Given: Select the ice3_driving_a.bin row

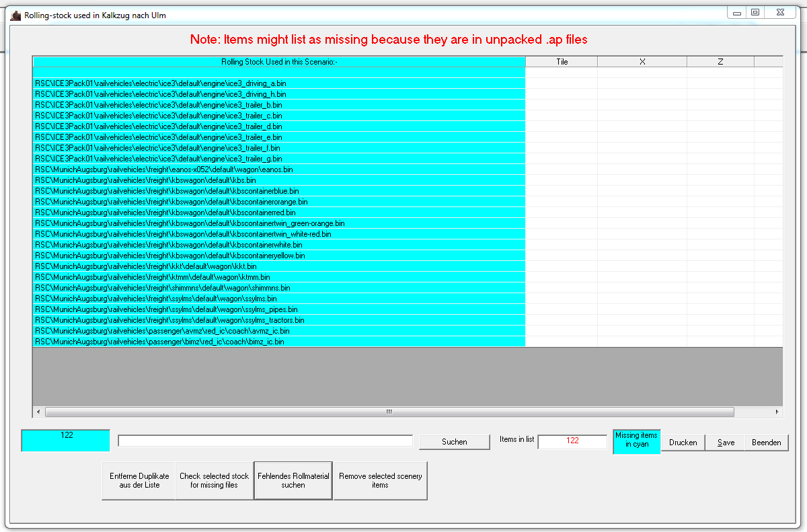Looking at the screenshot, I should pyautogui.click(x=279, y=83).
